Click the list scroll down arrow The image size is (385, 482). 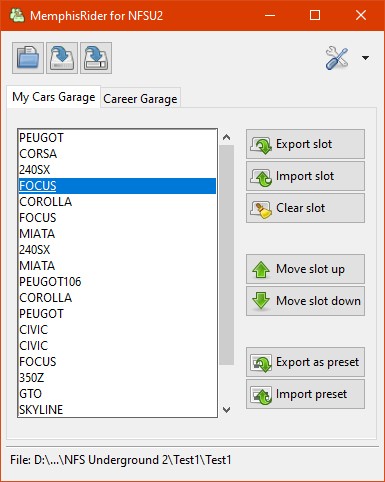coord(227,410)
